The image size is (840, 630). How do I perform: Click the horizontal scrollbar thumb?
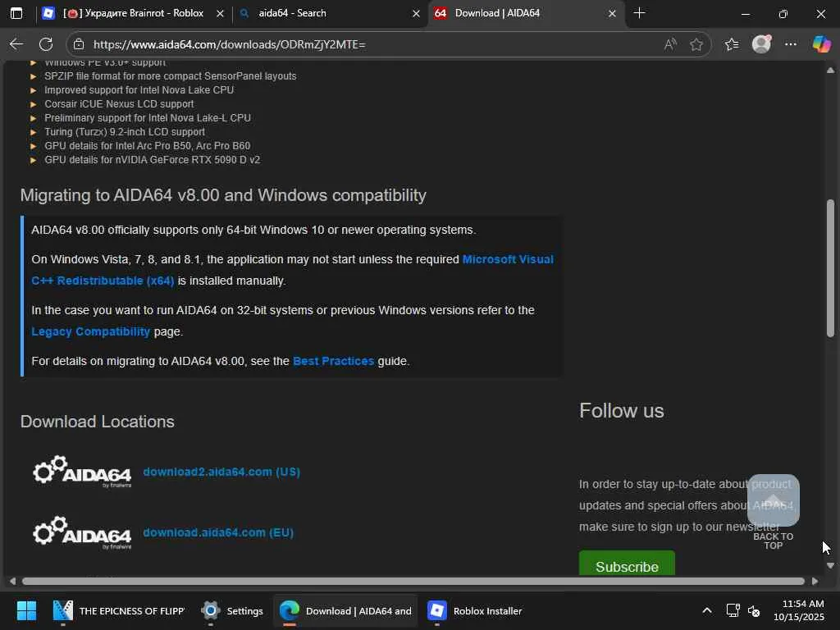(413, 582)
